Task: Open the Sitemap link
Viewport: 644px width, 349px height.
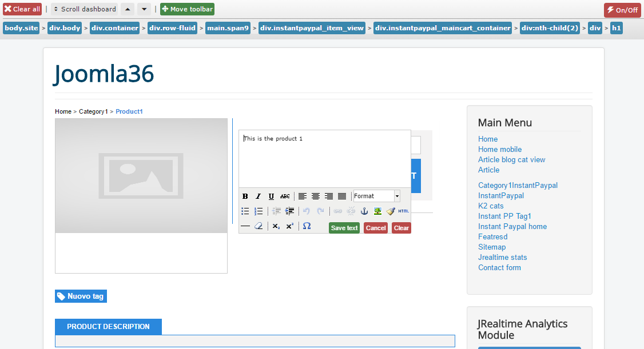Action: pyautogui.click(x=492, y=247)
